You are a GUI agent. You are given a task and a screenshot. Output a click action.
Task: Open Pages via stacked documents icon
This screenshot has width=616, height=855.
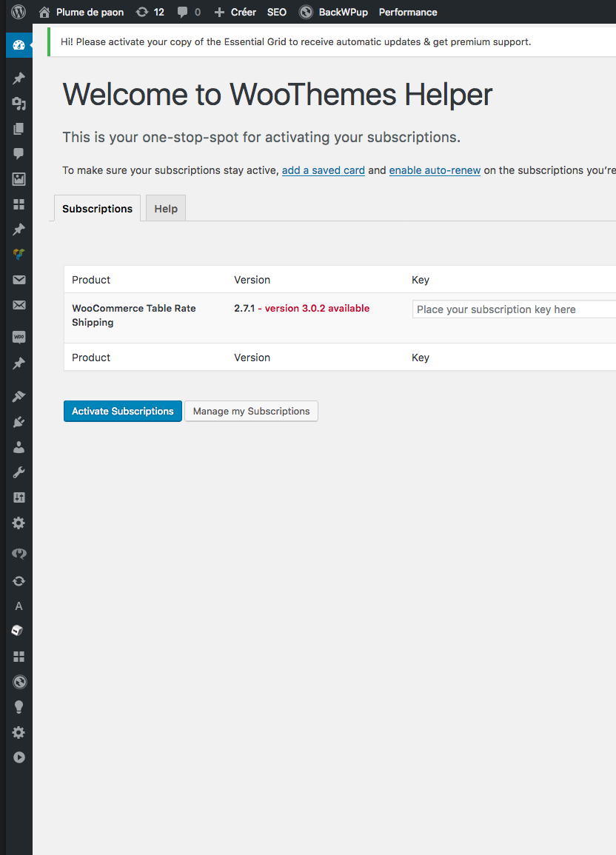tap(19, 129)
